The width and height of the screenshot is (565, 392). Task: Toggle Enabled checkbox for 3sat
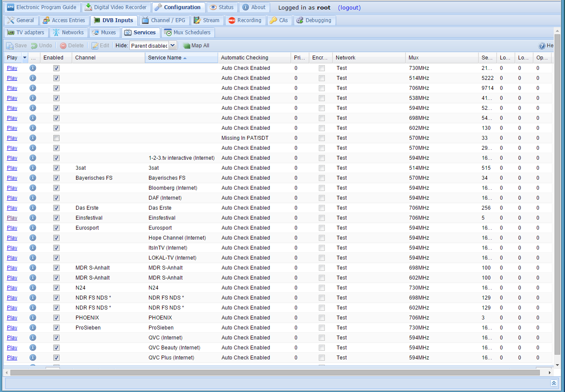pos(56,168)
